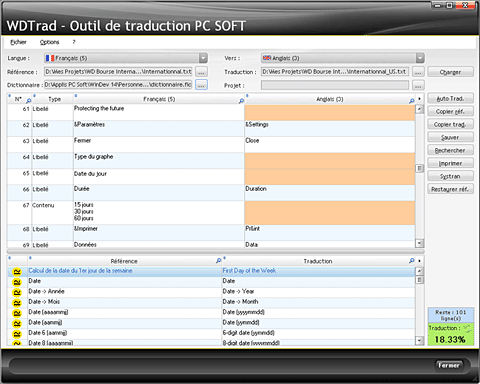480x384 pixels.
Task: Select the '&Paramètres' cell
Action: pyautogui.click(x=159, y=129)
